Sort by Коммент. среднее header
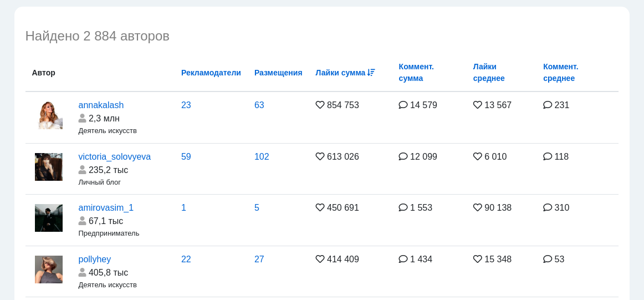Screen dimensions: 644x300 561,72
